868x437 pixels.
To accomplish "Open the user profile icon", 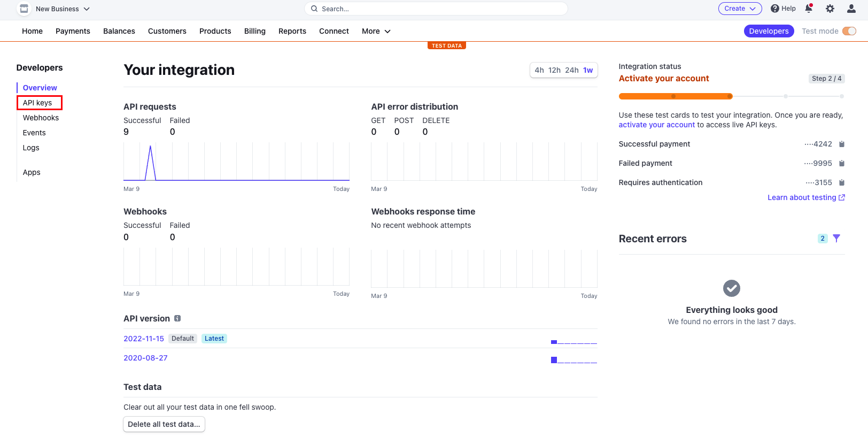I will [x=851, y=9].
